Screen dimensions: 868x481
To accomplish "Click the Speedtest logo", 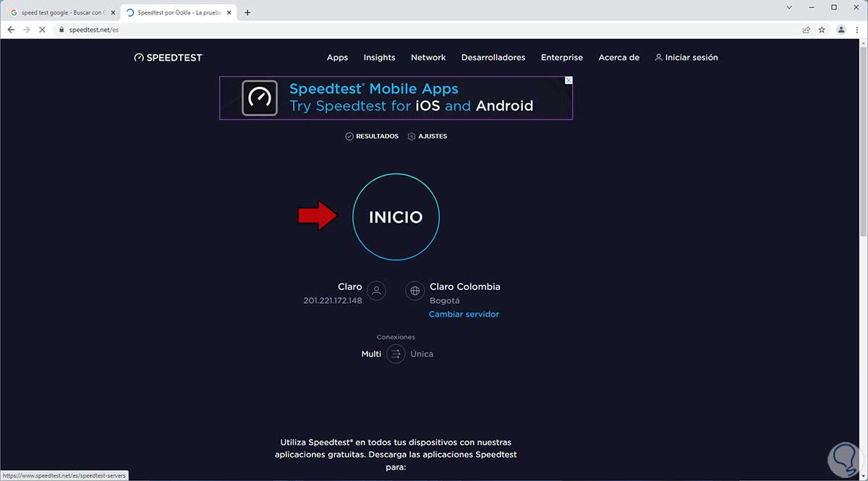I will point(169,57).
